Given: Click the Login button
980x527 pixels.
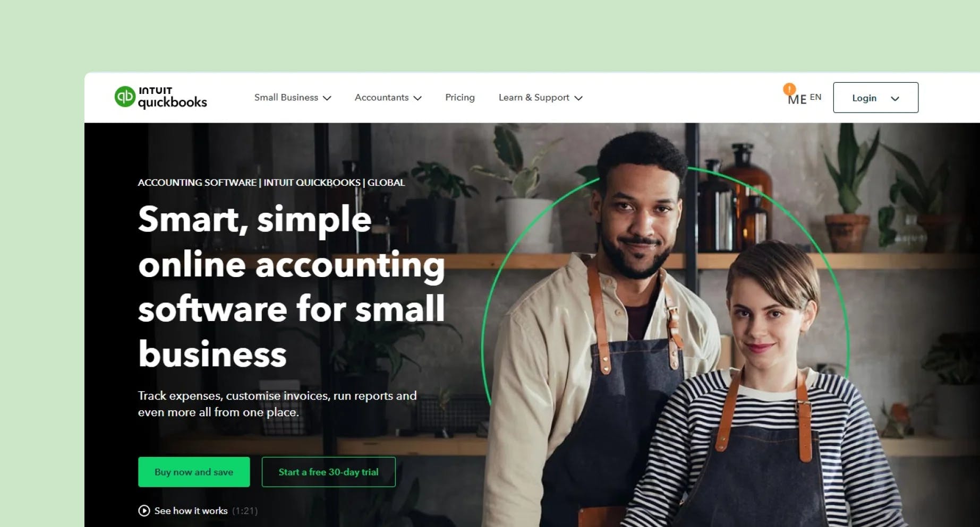Looking at the screenshot, I should [875, 98].
